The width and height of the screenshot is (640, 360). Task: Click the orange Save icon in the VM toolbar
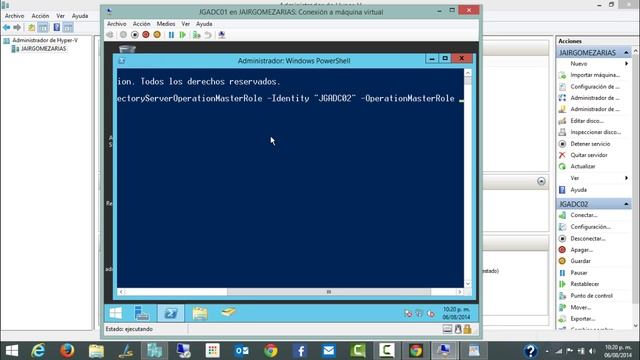[x=157, y=35]
